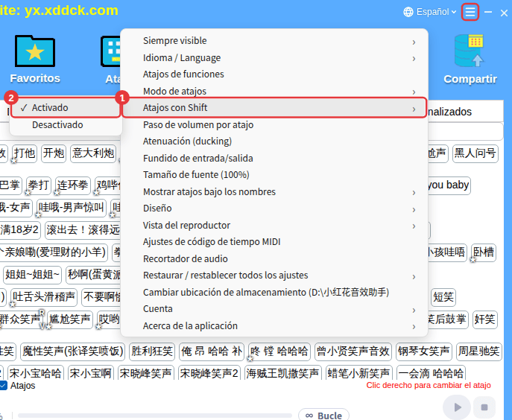Screen dimensions: 512x420
Task: Expand the Vista del reproductor submenu
Action: tap(274, 225)
